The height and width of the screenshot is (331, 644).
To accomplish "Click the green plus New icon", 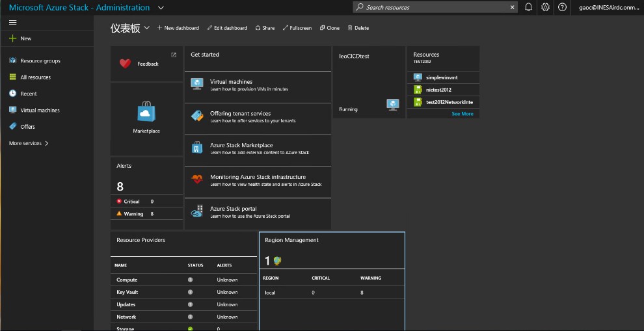I will [x=13, y=38].
